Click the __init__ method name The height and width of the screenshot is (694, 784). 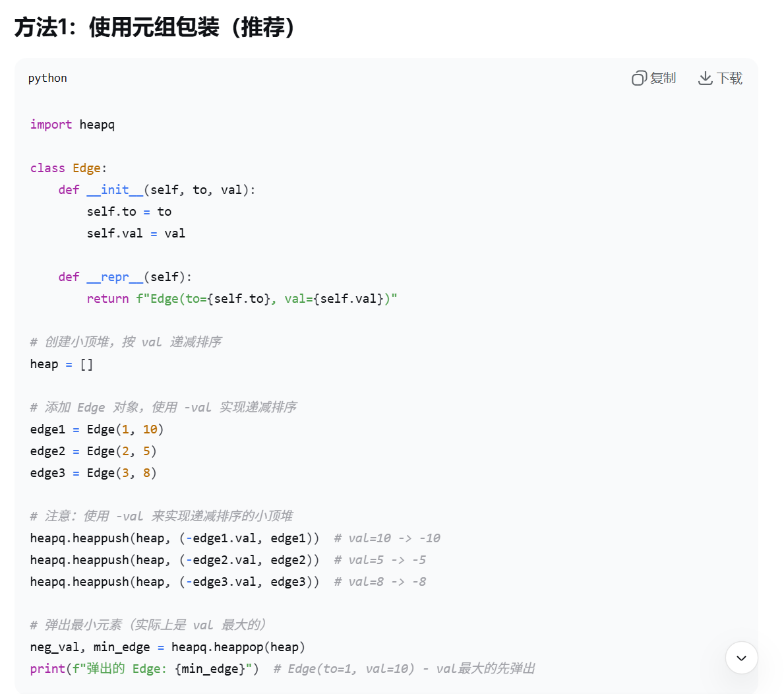click(115, 189)
